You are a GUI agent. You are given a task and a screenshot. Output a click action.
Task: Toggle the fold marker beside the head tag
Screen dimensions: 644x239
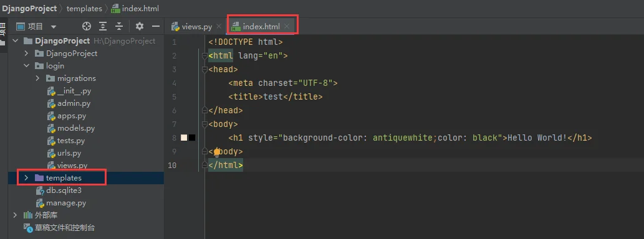click(x=204, y=69)
